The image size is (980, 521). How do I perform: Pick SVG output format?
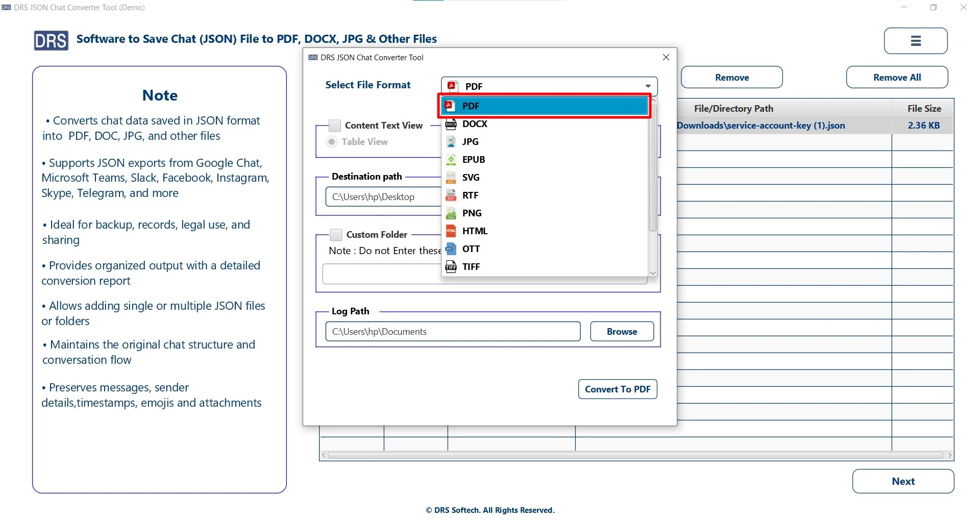click(545, 178)
